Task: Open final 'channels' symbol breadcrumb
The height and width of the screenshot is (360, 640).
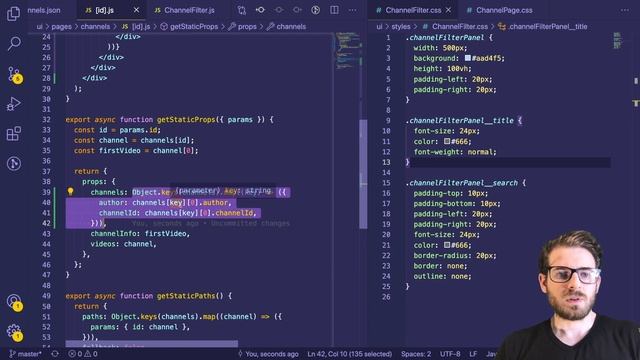Action: pyautogui.click(x=286, y=27)
